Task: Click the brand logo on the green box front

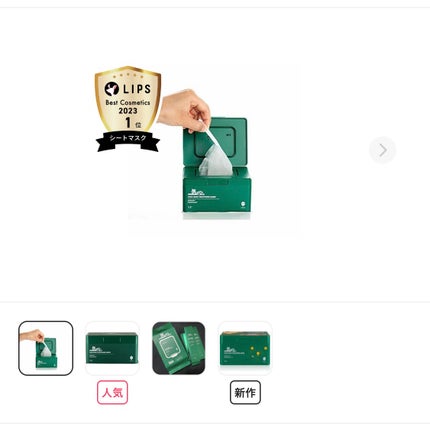Action: tap(195, 193)
